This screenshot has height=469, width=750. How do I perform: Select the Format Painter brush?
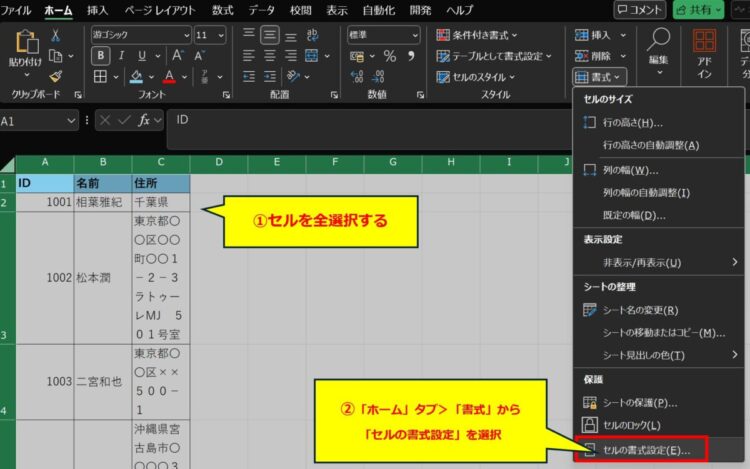pyautogui.click(x=55, y=76)
